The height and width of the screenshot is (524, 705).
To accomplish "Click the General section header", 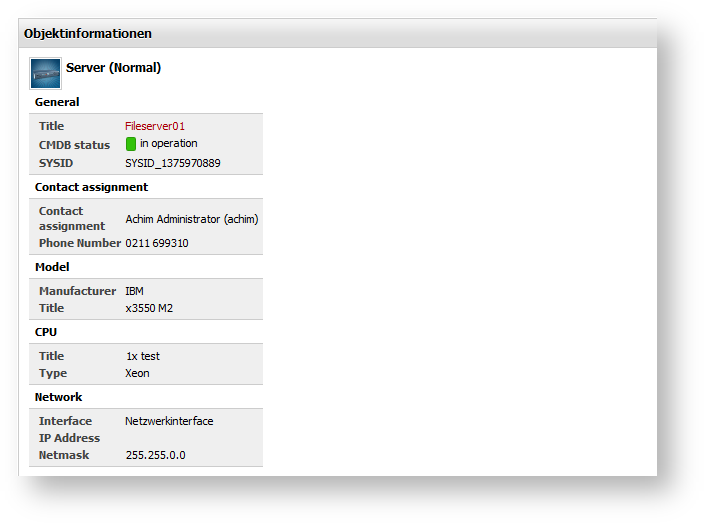I will [x=57, y=102].
